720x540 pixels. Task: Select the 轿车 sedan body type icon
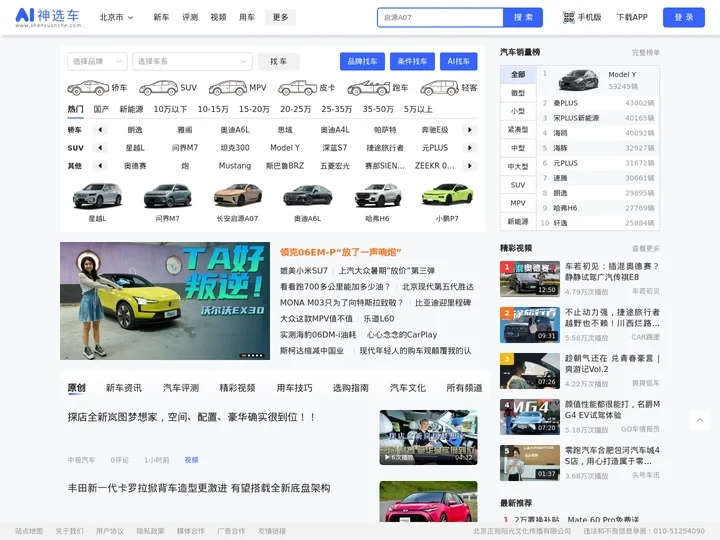(88, 88)
